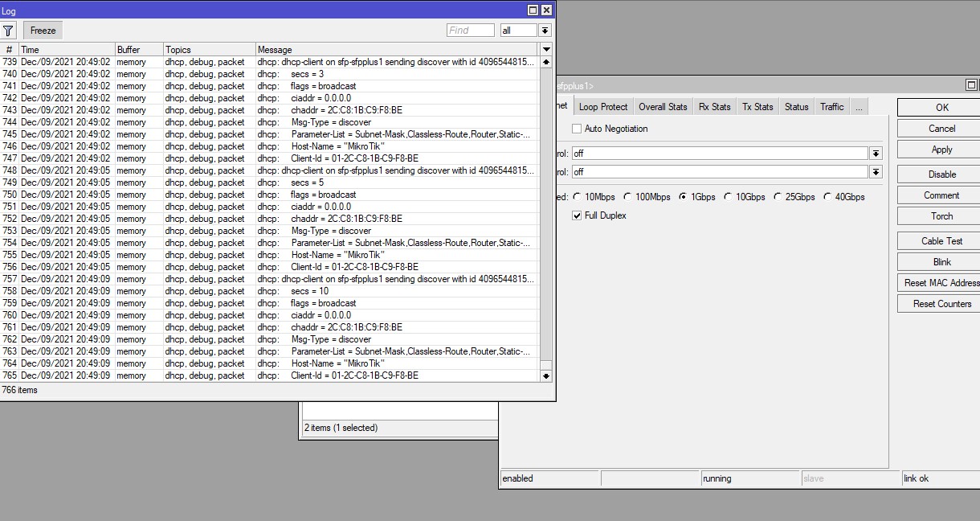
Task: Select log row 764 Host-Name MikroTik
Action: coord(270,363)
